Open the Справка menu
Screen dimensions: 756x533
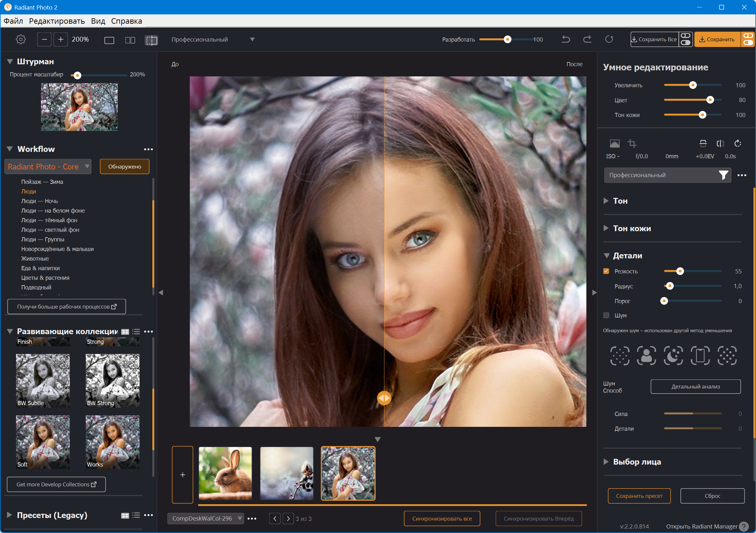coord(126,21)
